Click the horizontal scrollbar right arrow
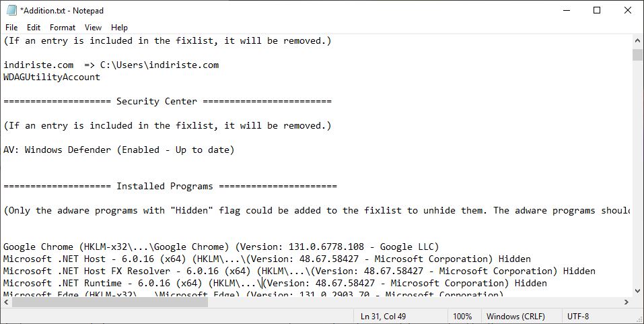644x324 pixels. [x=627, y=302]
